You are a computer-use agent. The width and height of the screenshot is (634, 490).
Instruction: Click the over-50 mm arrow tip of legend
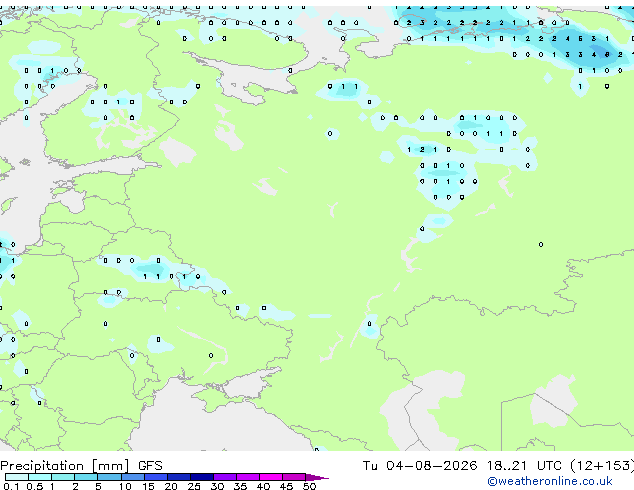[317, 478]
